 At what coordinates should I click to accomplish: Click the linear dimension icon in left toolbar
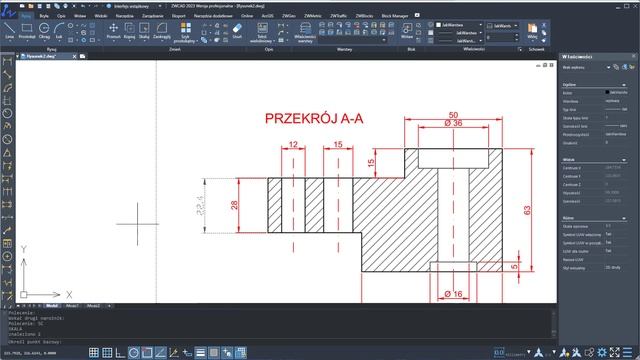(x=7, y=62)
